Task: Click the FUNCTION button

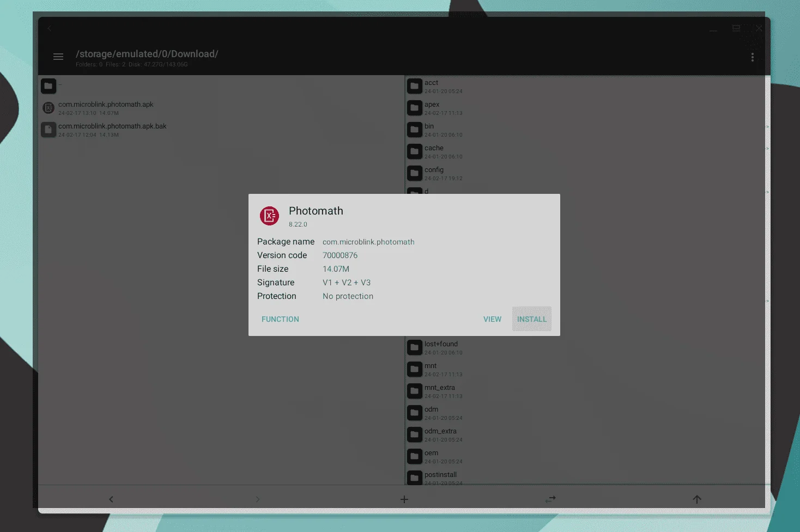Action: [280, 319]
